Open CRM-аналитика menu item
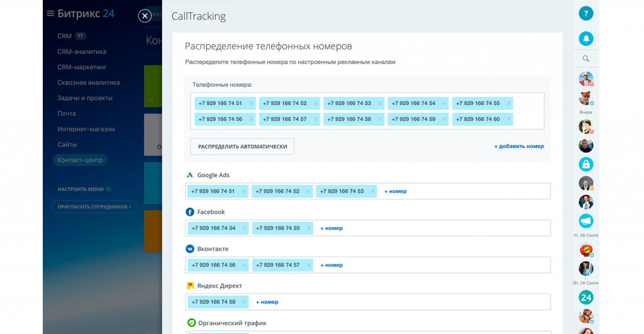 click(x=82, y=52)
